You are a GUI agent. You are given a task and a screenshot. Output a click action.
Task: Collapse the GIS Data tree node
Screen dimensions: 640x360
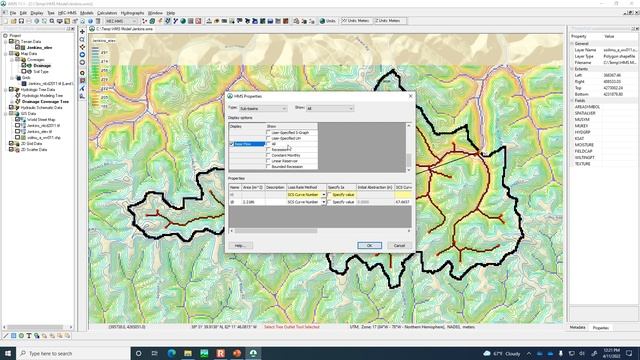pos(6,113)
